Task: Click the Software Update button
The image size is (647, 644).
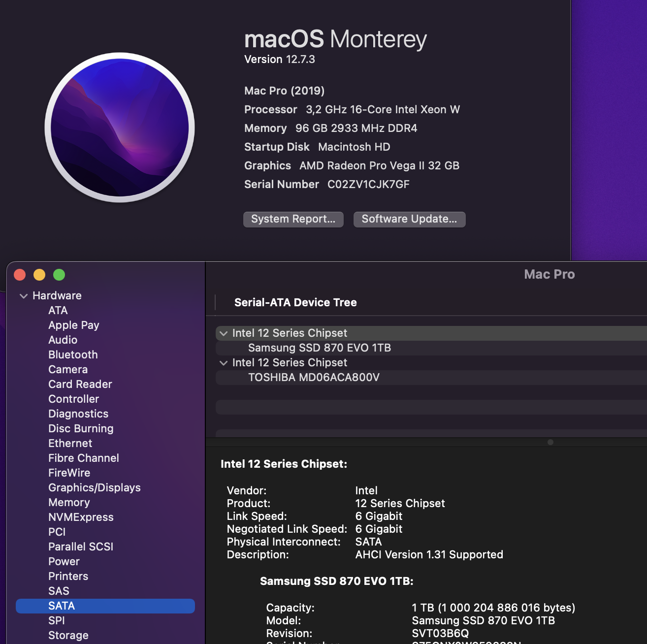Action: (409, 219)
